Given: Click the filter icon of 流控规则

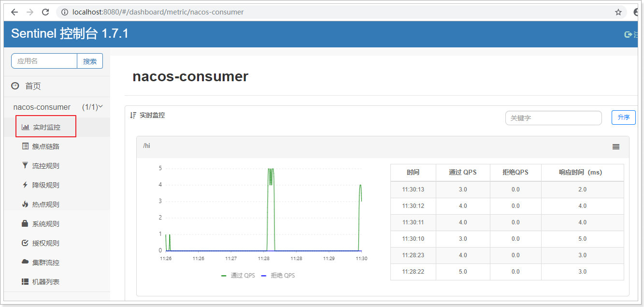Looking at the screenshot, I should click(25, 165).
